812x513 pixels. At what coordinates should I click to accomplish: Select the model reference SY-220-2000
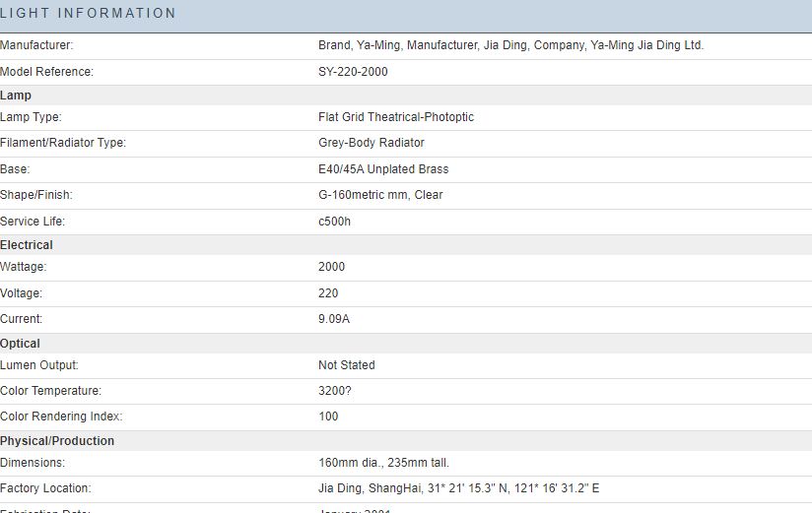(x=353, y=72)
